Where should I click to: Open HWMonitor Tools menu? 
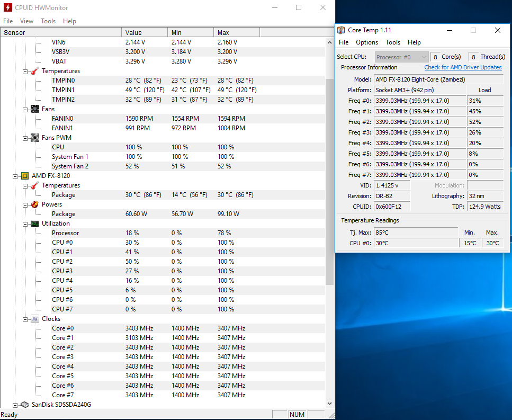[48, 21]
